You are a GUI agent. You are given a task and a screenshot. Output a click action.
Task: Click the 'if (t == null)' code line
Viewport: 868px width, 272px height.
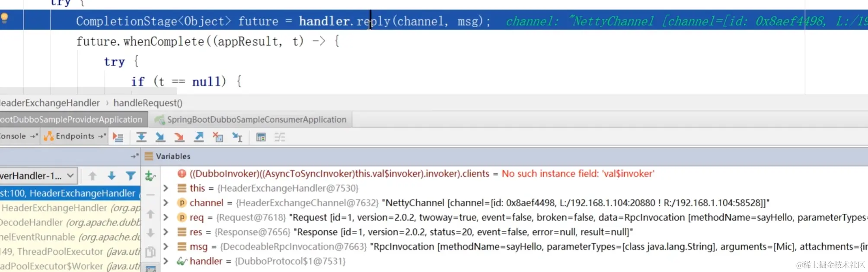click(186, 82)
